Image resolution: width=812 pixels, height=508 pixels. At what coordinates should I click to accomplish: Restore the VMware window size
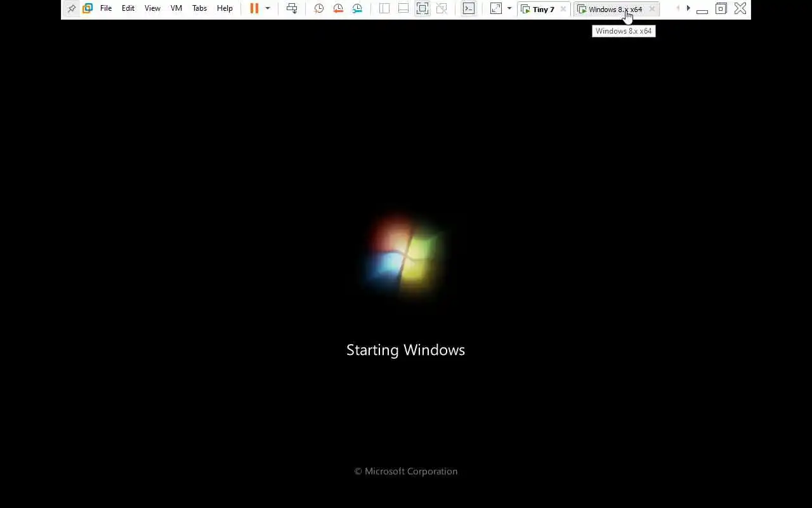[x=721, y=9]
